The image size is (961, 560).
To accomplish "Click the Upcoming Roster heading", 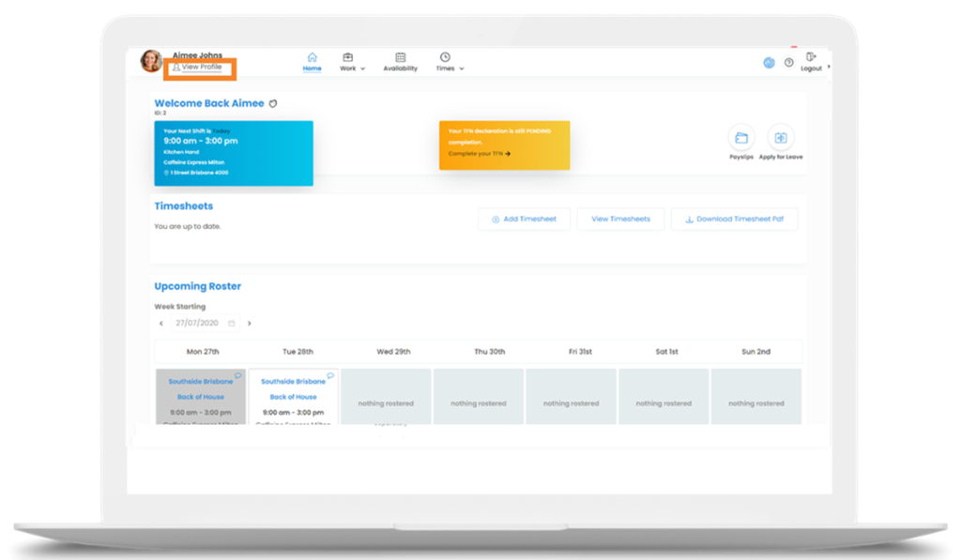I will coord(197,286).
